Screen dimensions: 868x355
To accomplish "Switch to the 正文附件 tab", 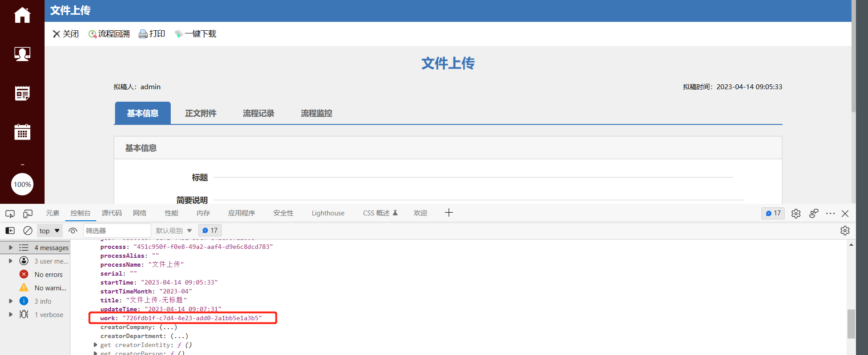I will click(201, 113).
